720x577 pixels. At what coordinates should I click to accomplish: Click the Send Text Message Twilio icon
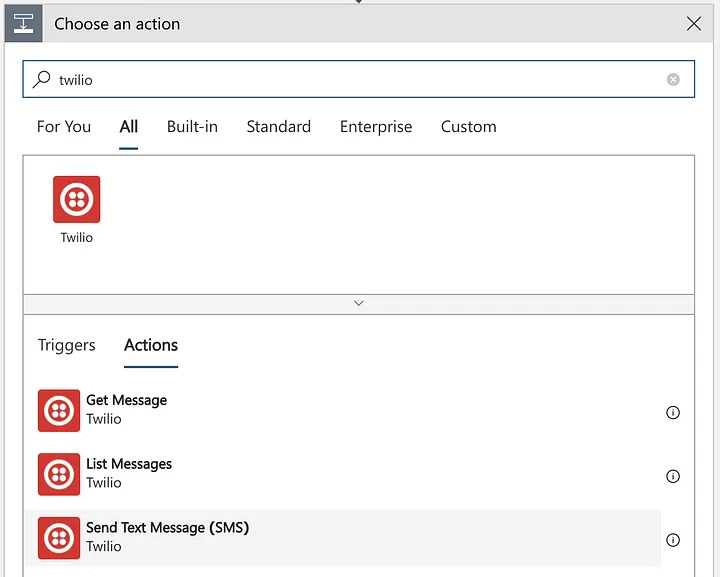point(59,537)
